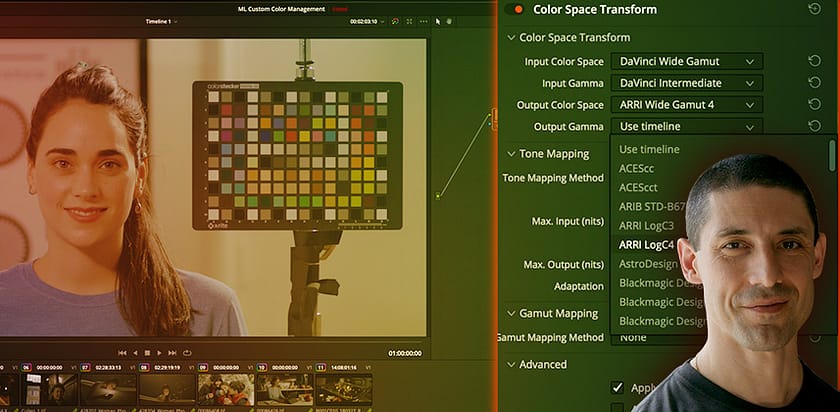Open the Output Color Space dropdown

click(687, 105)
